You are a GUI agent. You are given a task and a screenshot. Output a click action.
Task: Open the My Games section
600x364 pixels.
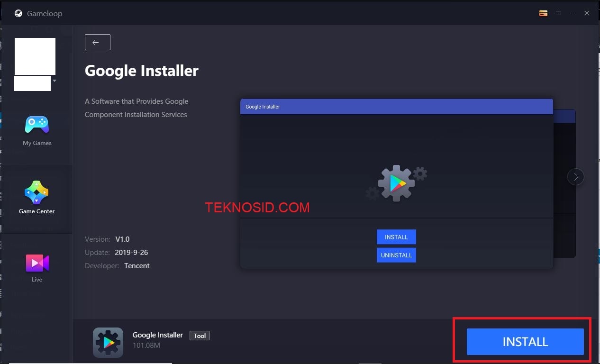37,131
